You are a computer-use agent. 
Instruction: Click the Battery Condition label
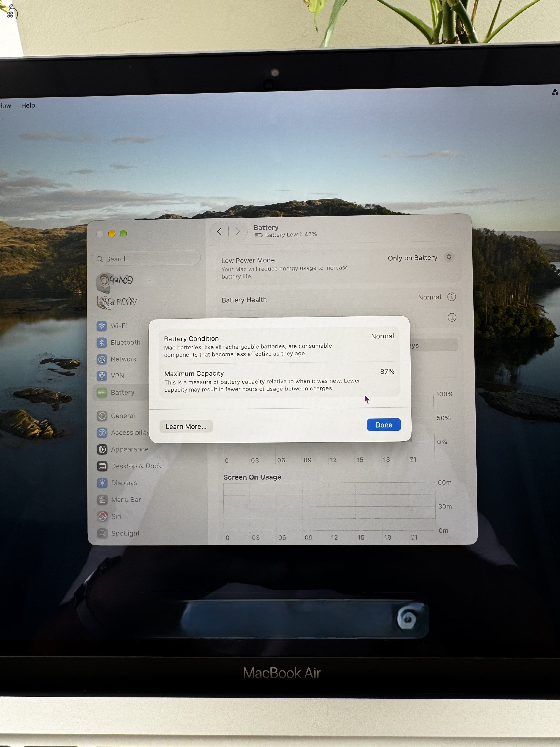(x=191, y=339)
